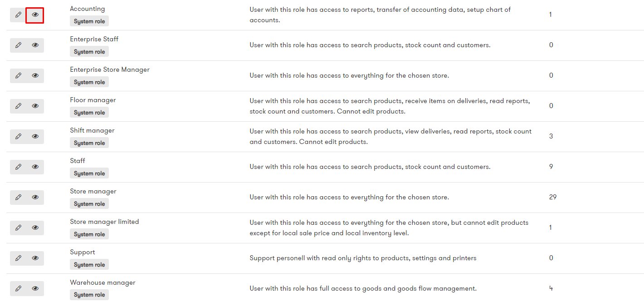Edit the Enterprise Staff role

18,45
